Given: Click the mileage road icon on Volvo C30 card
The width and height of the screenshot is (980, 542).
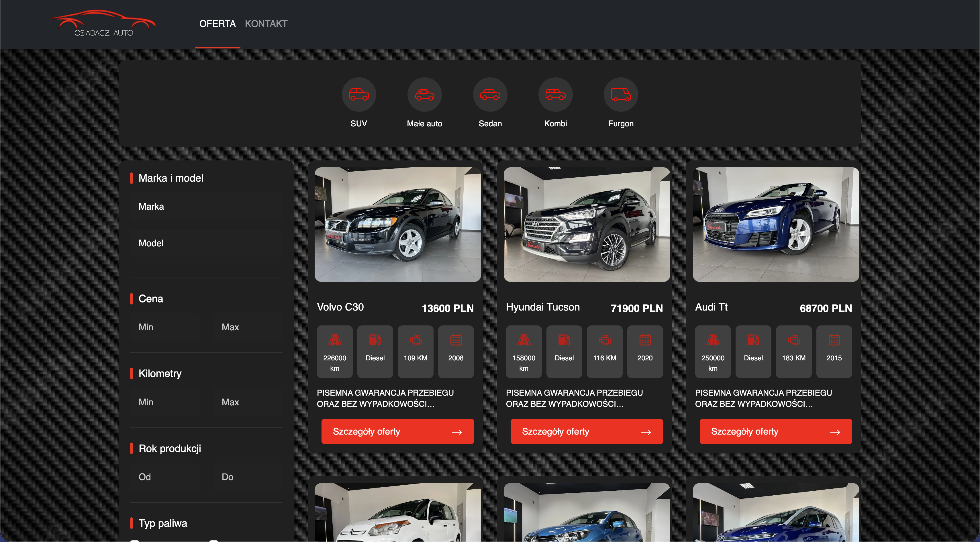Looking at the screenshot, I should coord(335,340).
